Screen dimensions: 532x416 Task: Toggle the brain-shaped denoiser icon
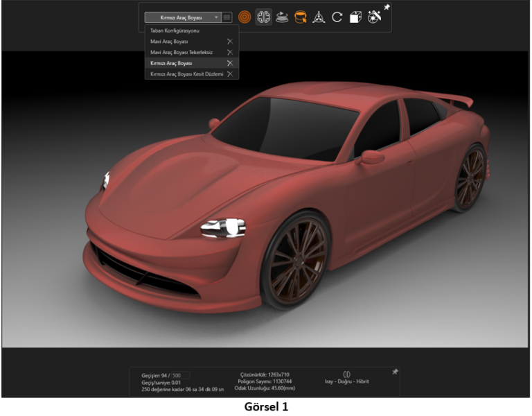pos(263,17)
